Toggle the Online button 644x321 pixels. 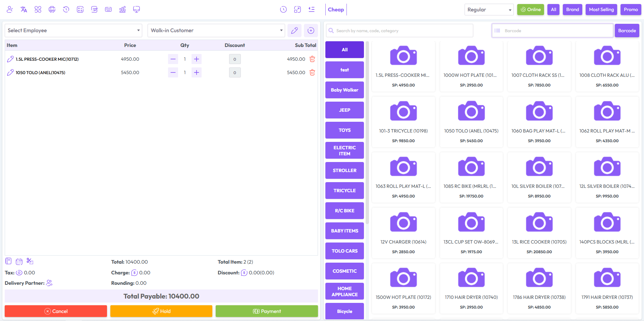point(530,9)
